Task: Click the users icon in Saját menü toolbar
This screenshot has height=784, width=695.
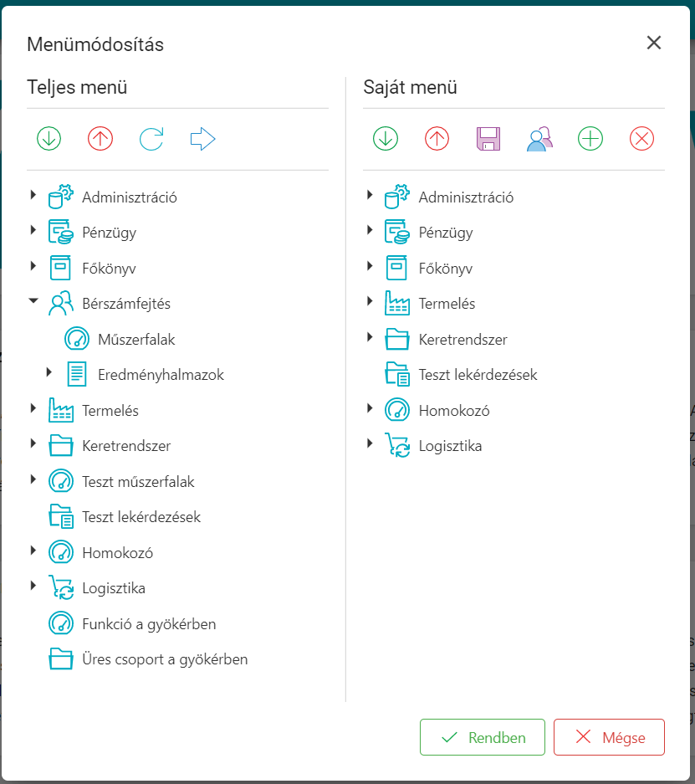Action: click(539, 139)
